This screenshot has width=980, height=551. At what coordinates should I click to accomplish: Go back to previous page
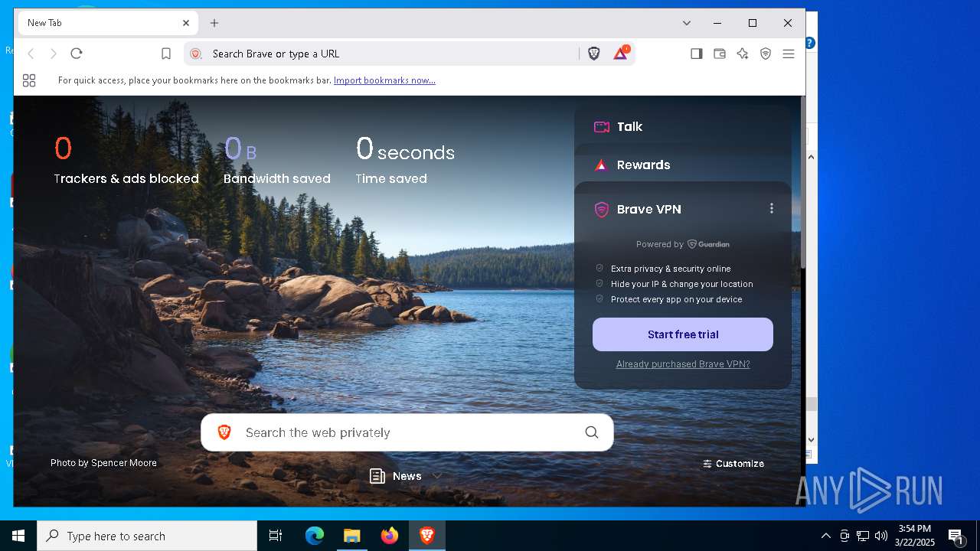point(31,54)
